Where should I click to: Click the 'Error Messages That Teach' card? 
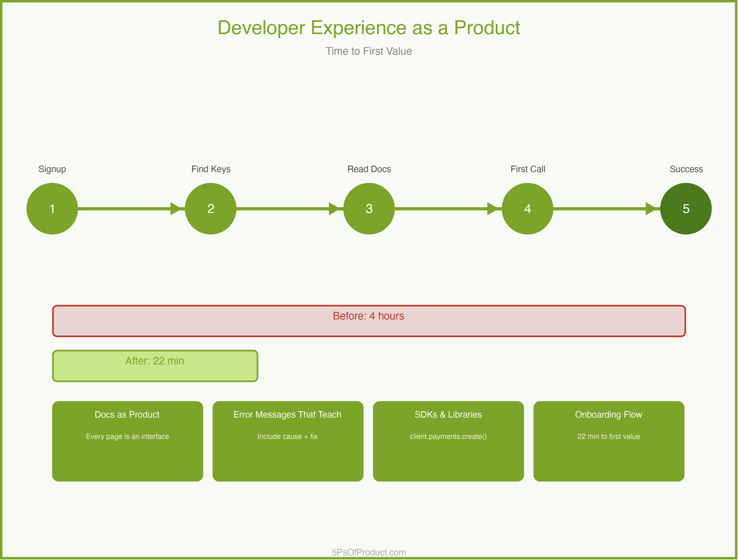(288, 441)
